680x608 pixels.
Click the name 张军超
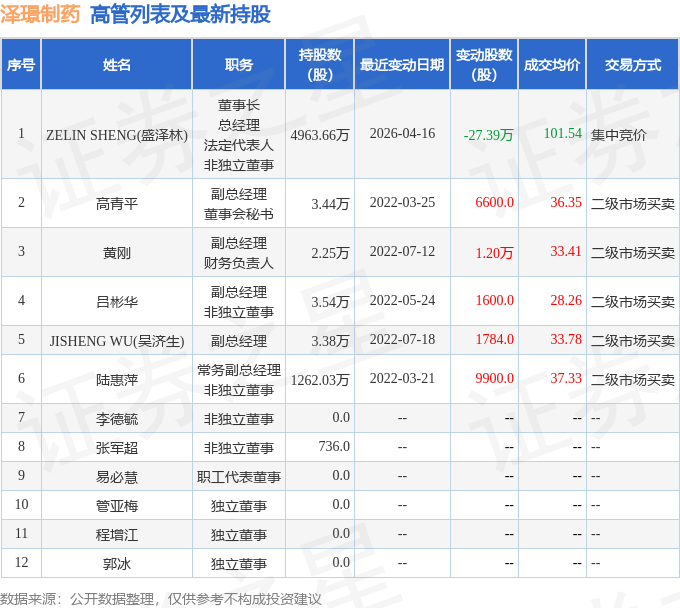pyautogui.click(x=117, y=448)
